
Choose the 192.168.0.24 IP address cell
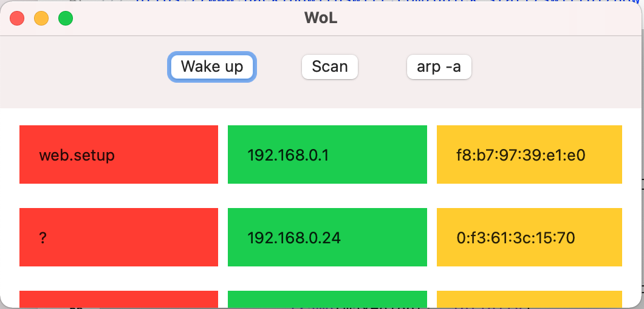pos(327,237)
